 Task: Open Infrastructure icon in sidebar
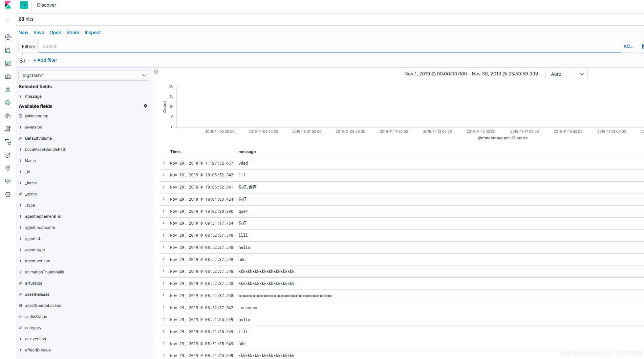(x=8, y=116)
